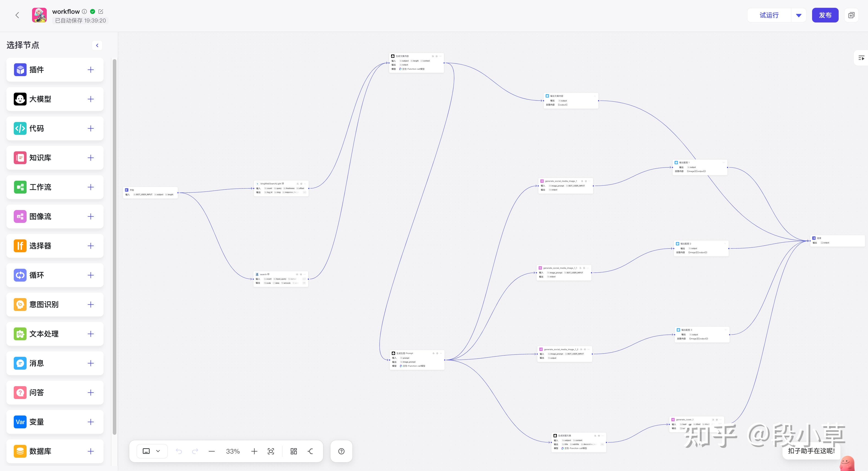This screenshot has width=868, height=471.
Task: Click the info icon next to workflow name
Action: tap(85, 11)
